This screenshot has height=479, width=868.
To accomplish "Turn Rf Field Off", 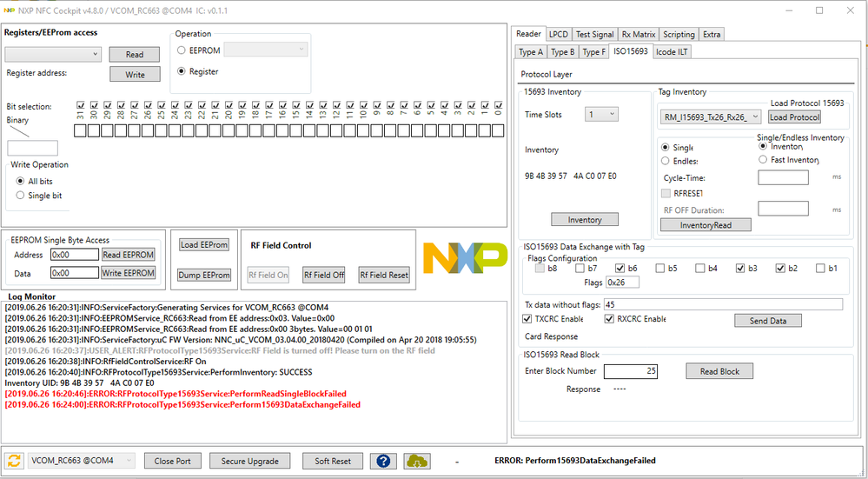I will click(x=324, y=275).
